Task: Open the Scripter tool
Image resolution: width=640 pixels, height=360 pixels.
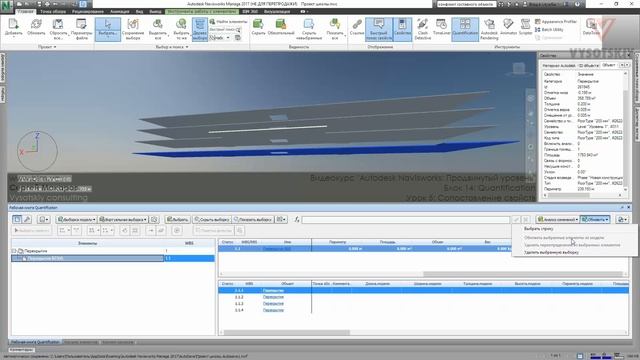Action: pyautogui.click(x=525, y=27)
